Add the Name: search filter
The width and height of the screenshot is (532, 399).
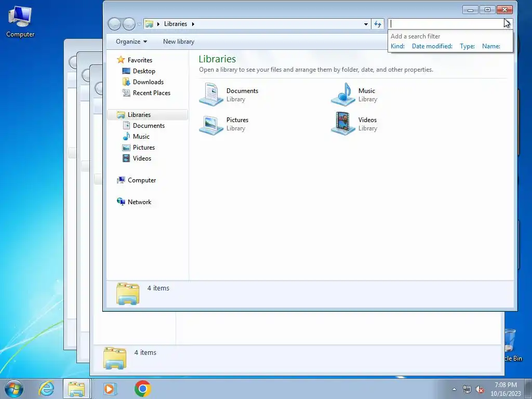pyautogui.click(x=491, y=46)
